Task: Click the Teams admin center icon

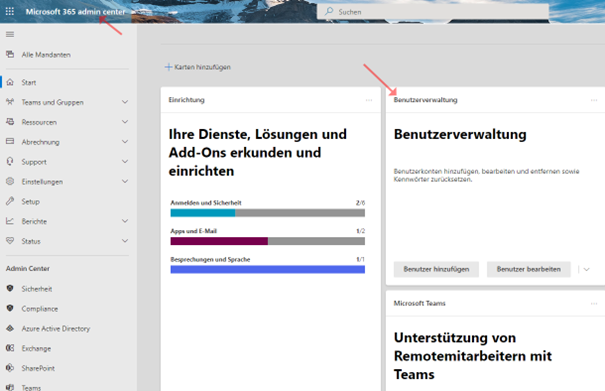Action: [10, 387]
